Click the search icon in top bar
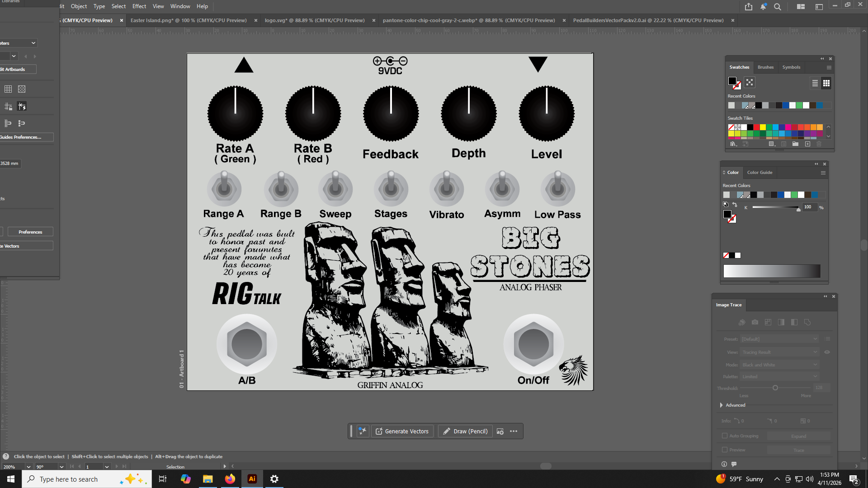The image size is (868, 488). click(x=777, y=7)
